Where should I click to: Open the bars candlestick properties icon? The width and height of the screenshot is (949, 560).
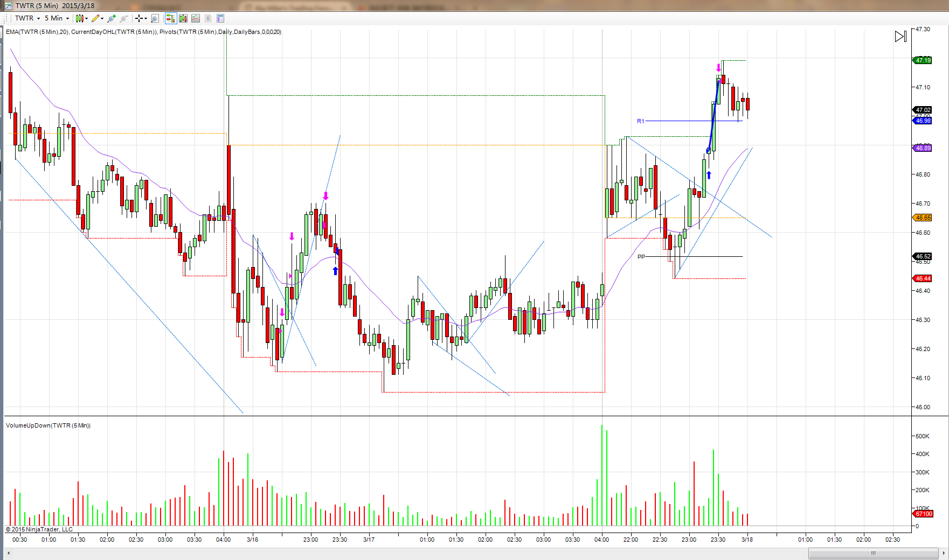pos(183,18)
